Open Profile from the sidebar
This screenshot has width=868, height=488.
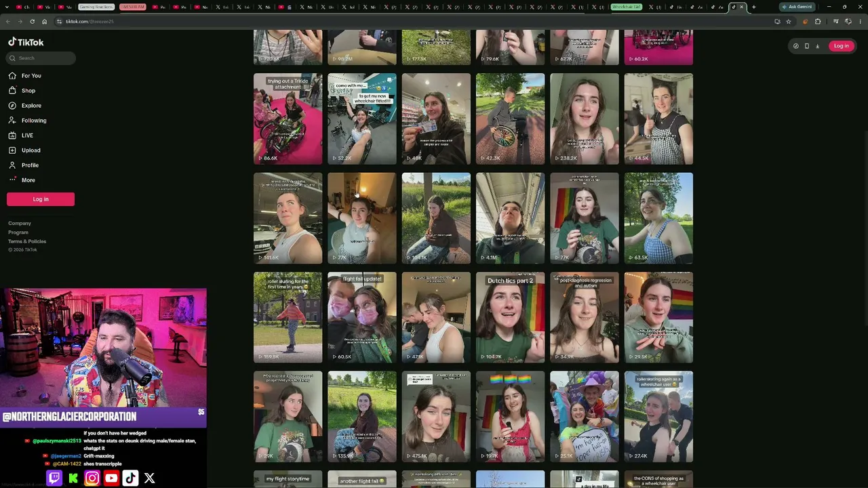[24, 165]
